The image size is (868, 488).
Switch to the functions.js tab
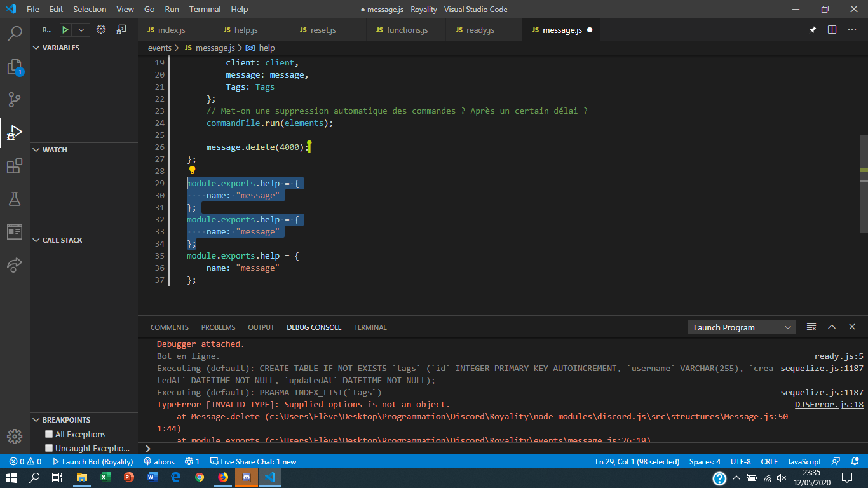[407, 30]
